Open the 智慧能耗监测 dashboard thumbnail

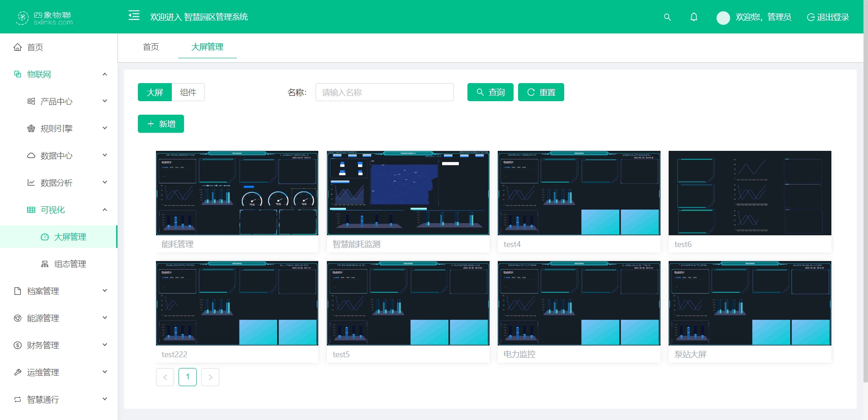pyautogui.click(x=408, y=193)
